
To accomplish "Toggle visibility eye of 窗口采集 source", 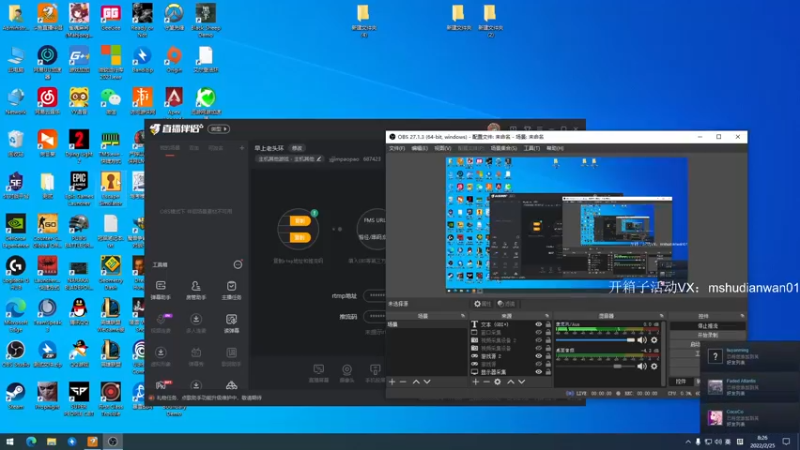I will 538,332.
